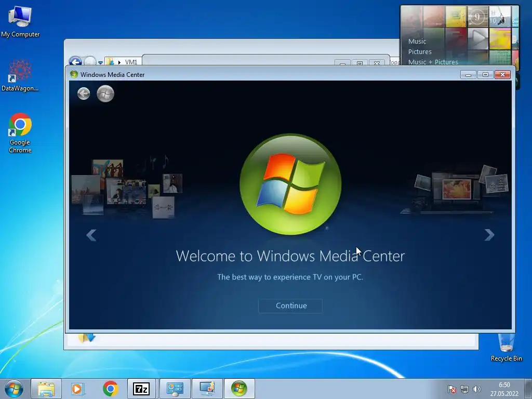Viewport: 532px width, 399px height.
Task: Select Pictures in the Media Center gadget
Action: [420, 52]
